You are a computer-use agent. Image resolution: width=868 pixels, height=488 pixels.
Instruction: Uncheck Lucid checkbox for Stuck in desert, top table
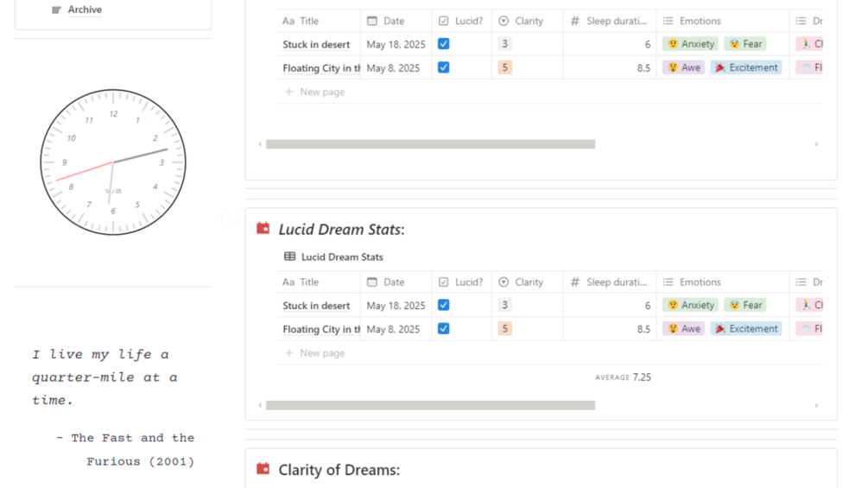click(x=443, y=44)
